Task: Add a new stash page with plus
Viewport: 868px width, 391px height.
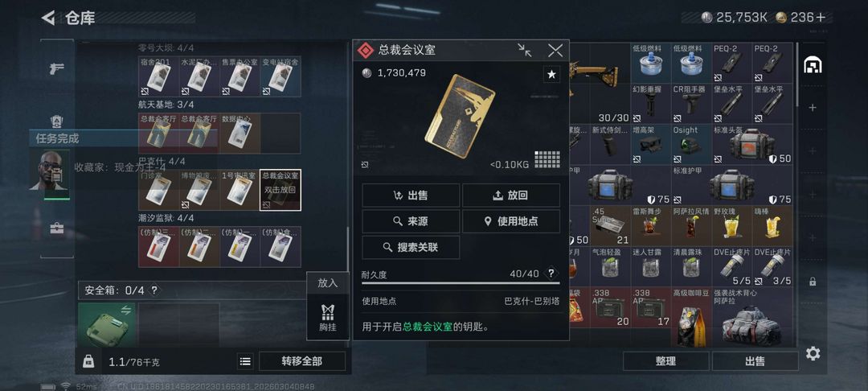Action: click(812, 108)
